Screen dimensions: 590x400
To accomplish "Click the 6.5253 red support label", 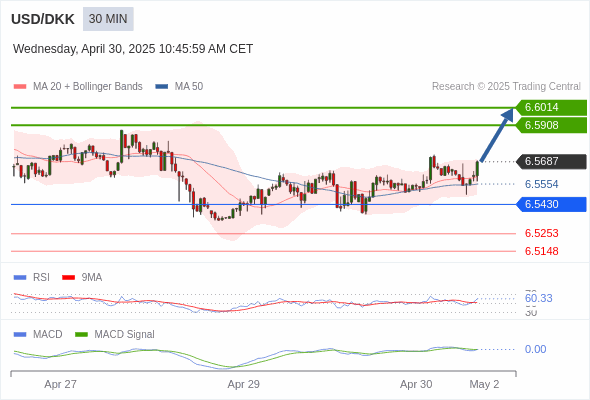I will pos(541,233).
